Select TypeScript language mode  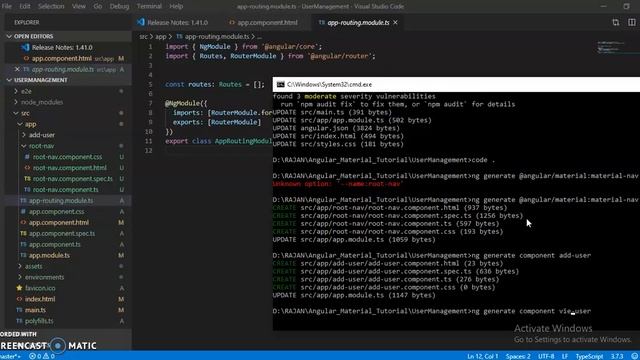coord(589,356)
